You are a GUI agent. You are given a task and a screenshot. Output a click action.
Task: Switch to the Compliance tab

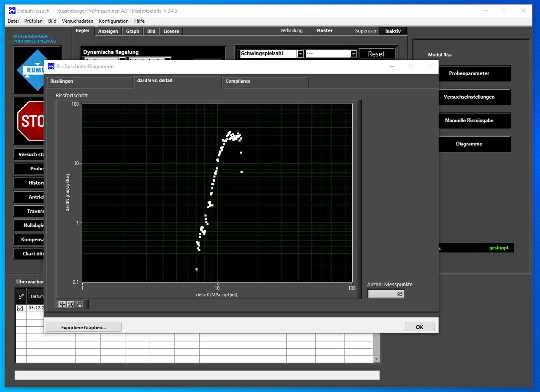(265, 82)
